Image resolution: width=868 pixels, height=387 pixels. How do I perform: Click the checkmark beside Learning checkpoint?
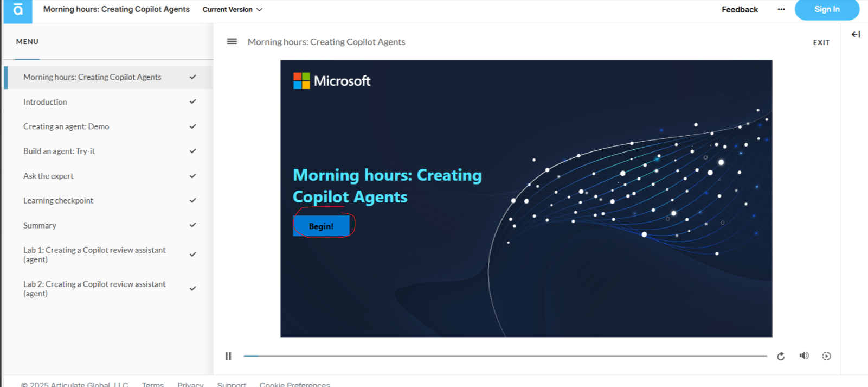tap(192, 200)
